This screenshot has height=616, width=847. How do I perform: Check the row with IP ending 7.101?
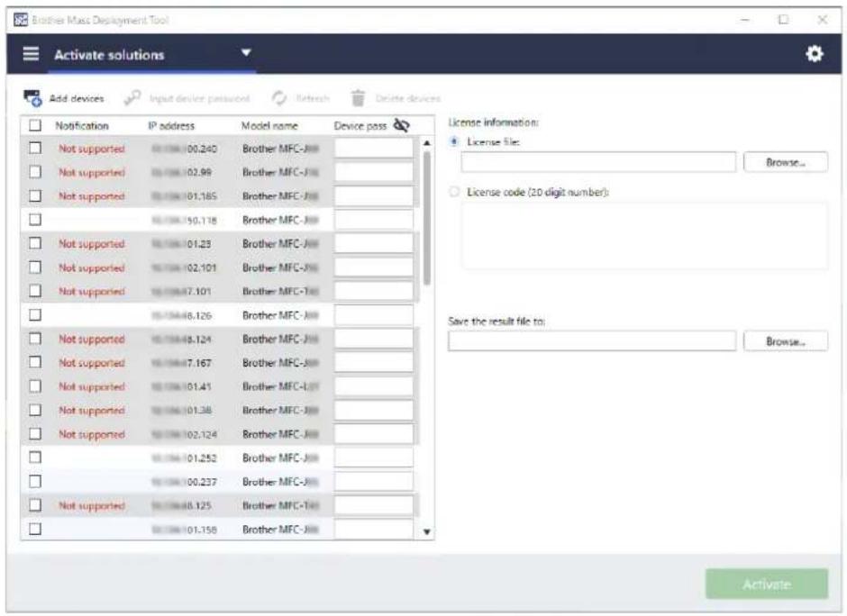[35, 291]
